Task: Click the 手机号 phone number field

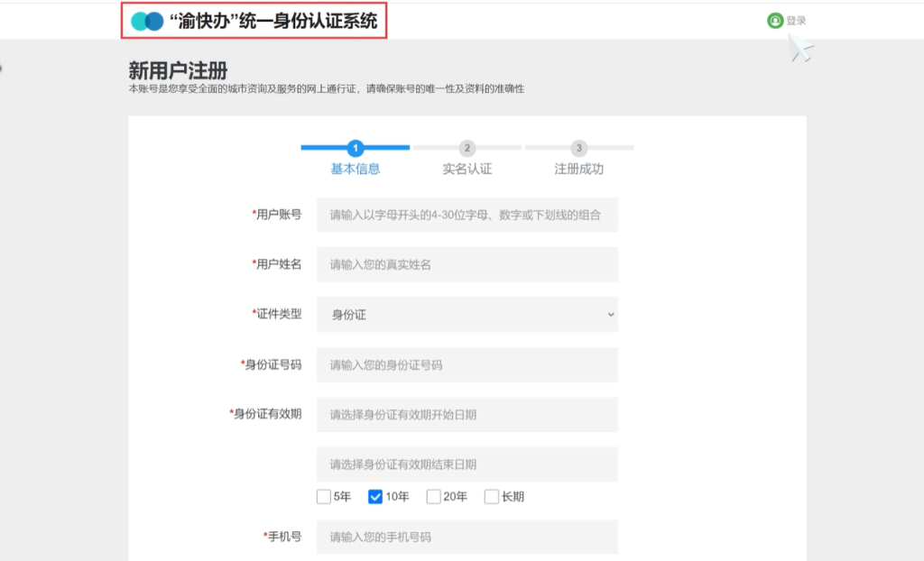Action: (x=467, y=537)
